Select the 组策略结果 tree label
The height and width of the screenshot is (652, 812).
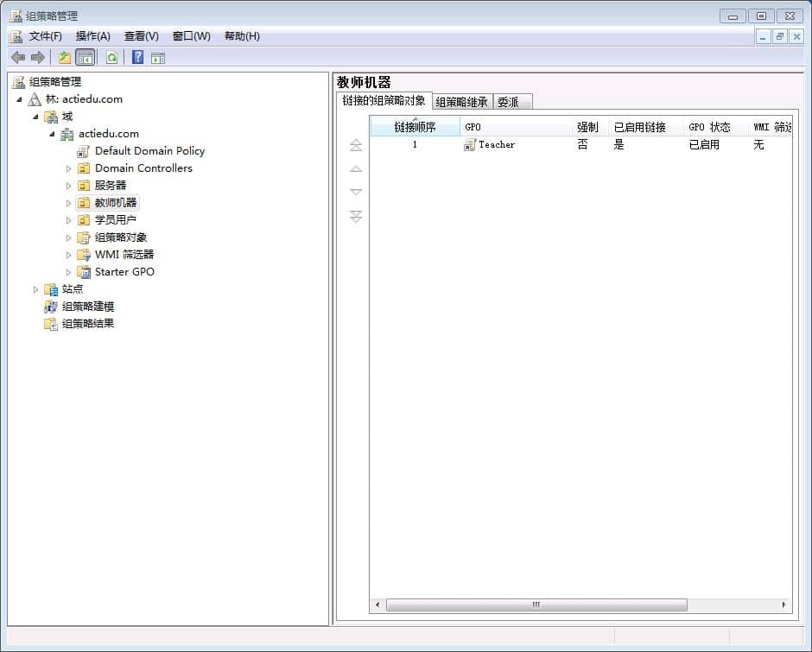88,324
